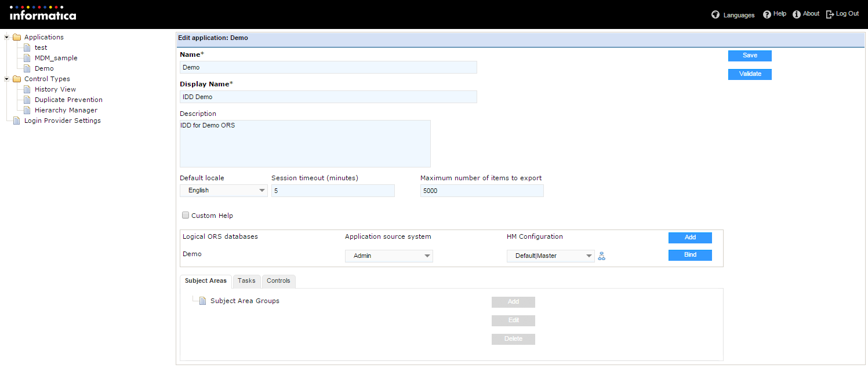Click the Session timeout input field
The width and height of the screenshot is (868, 368).
333,191
